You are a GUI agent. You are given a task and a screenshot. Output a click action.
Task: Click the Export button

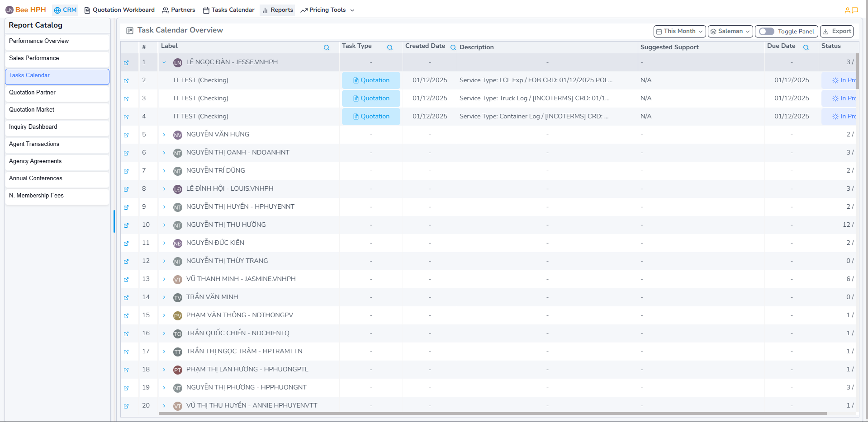(836, 31)
